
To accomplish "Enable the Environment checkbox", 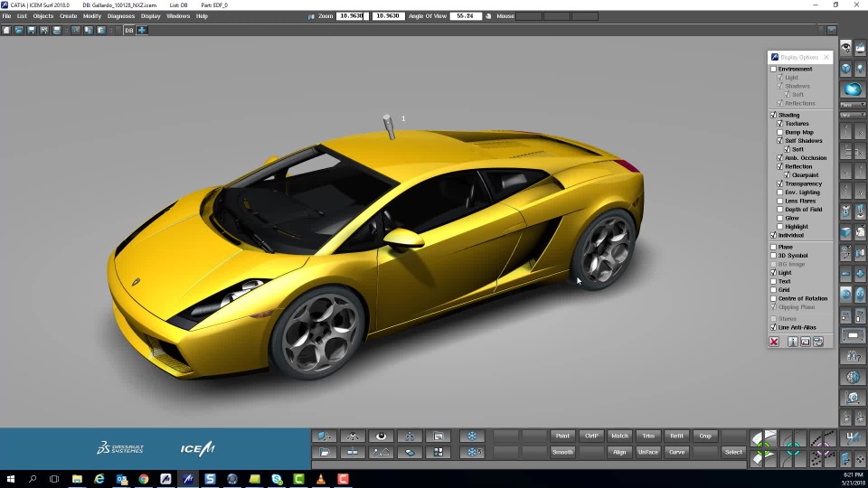I will click(774, 69).
